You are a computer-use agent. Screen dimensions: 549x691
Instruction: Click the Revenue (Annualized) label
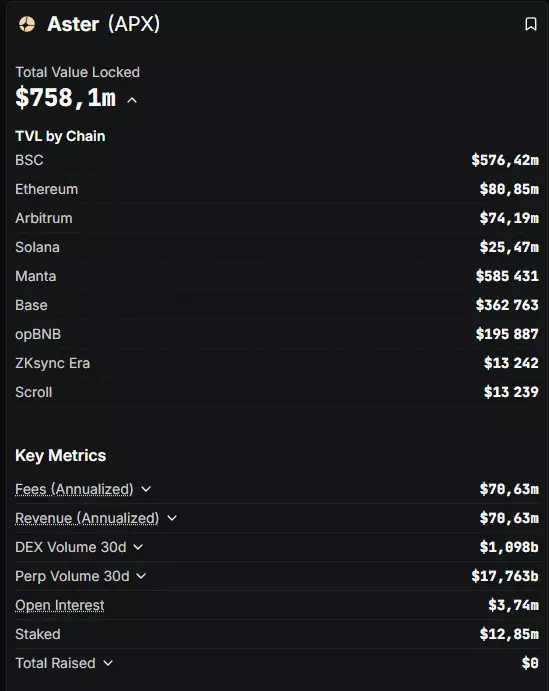pos(87,518)
